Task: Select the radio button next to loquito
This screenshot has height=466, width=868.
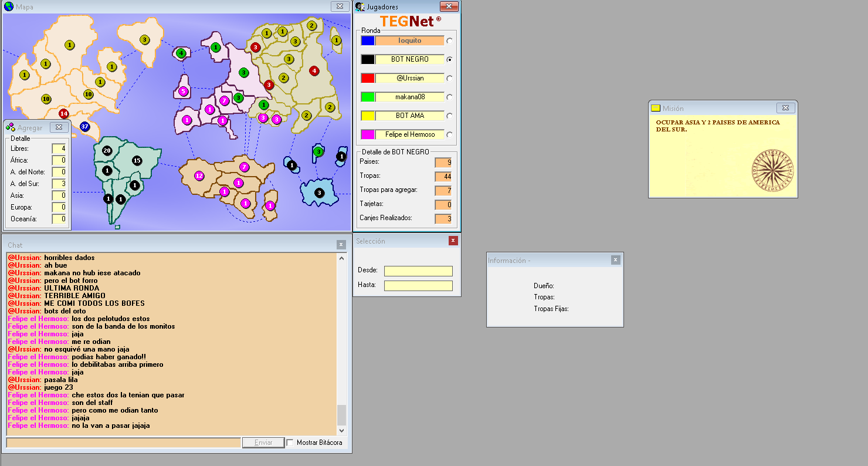Action: pyautogui.click(x=449, y=41)
